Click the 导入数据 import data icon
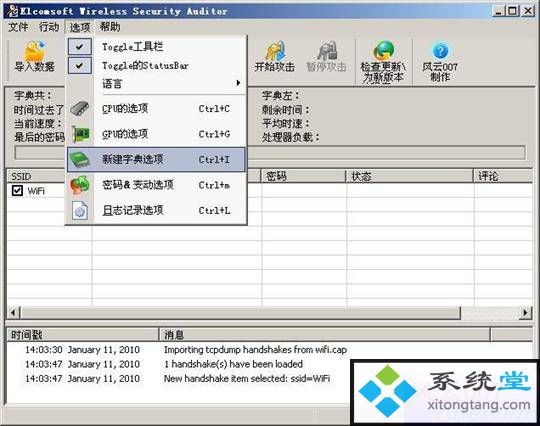This screenshot has width=540, height=426. [x=34, y=51]
